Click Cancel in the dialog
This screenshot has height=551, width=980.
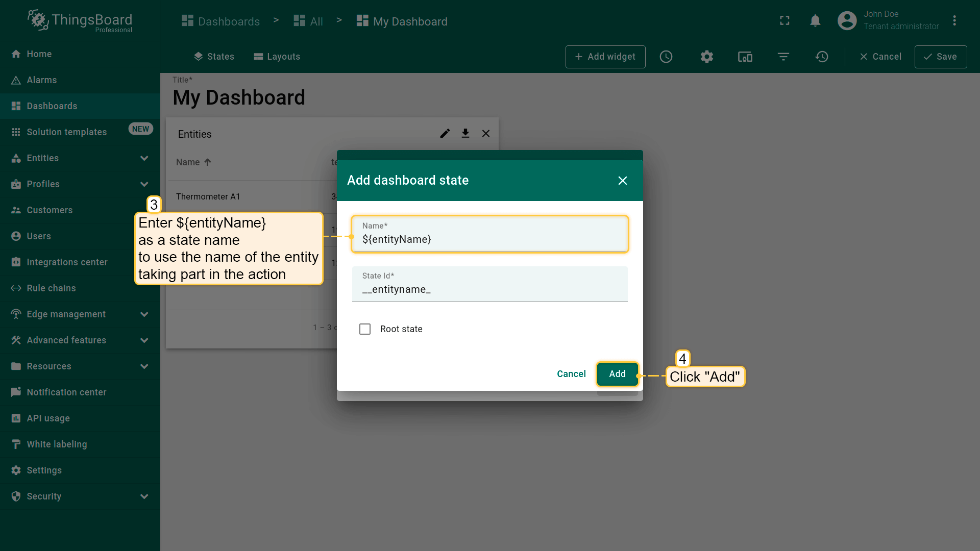point(571,374)
